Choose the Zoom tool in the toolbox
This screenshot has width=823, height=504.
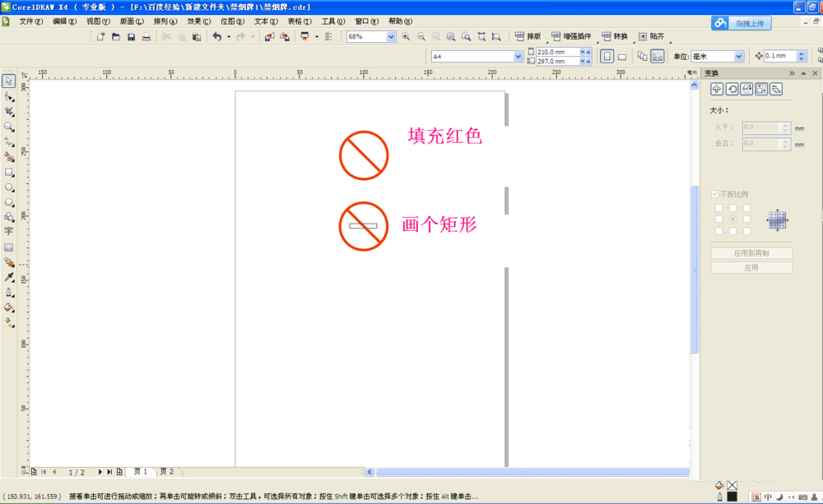click(x=10, y=127)
